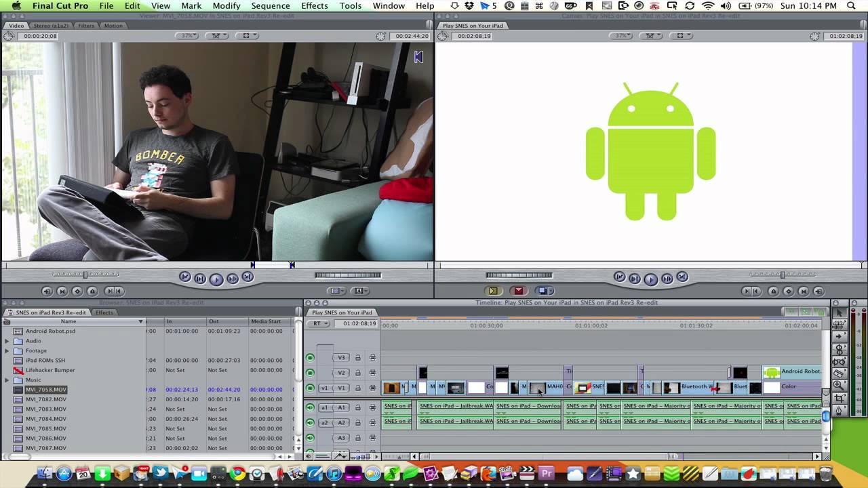Expand the Music bin in Browser
The height and width of the screenshot is (488, 868).
(7, 380)
